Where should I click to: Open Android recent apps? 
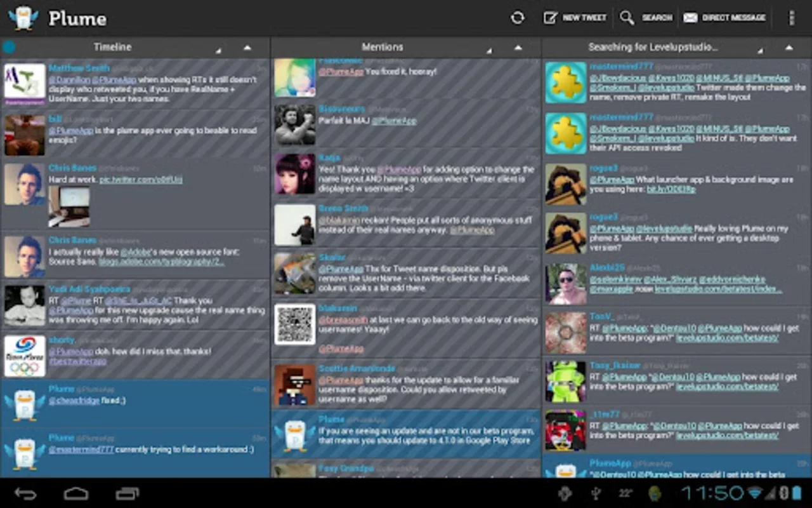point(127,493)
